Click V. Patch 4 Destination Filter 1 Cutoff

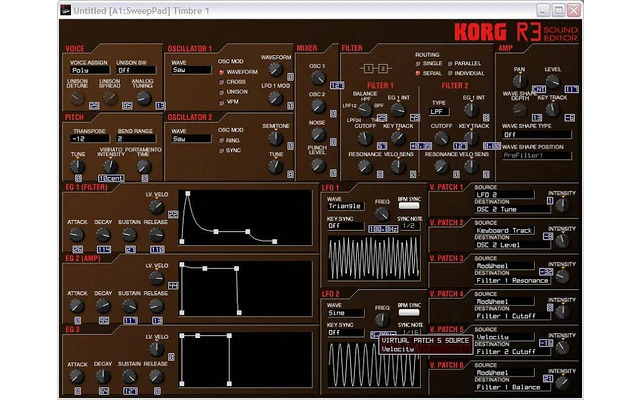click(512, 316)
